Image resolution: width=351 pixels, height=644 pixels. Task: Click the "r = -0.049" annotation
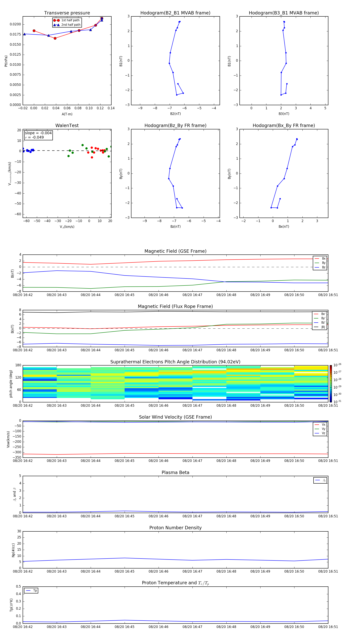click(x=35, y=138)
